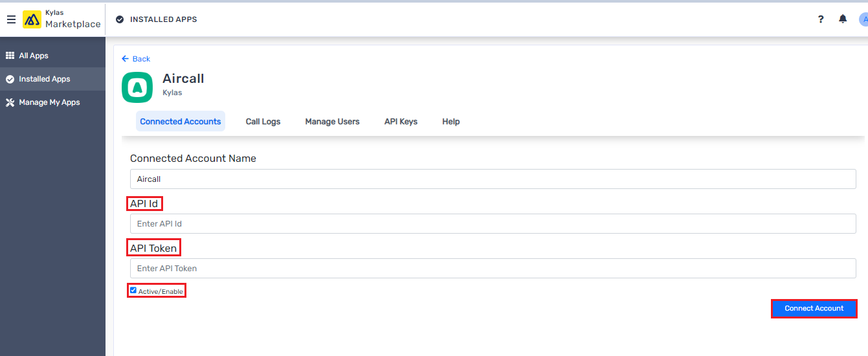The width and height of the screenshot is (868, 356).
Task: Go back using the Back link
Action: tap(136, 59)
